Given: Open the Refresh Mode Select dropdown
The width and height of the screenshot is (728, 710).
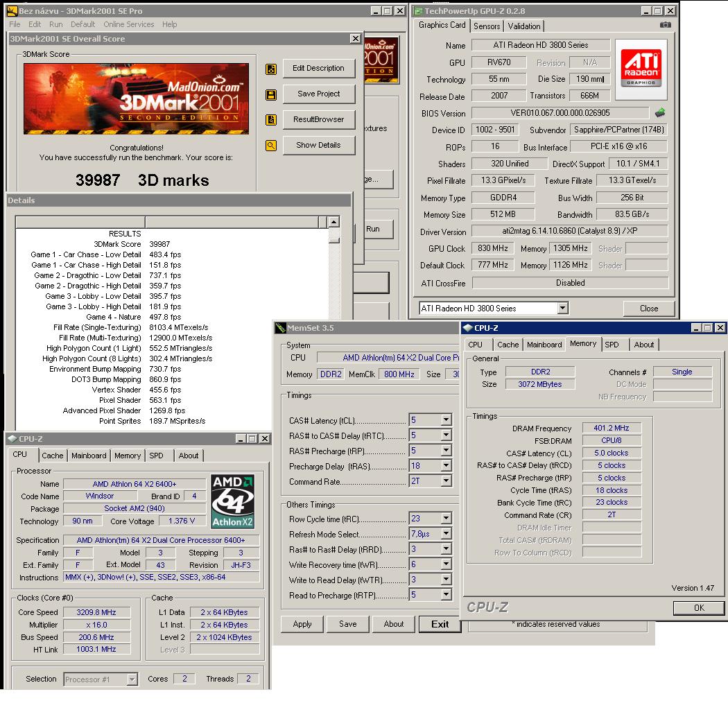Looking at the screenshot, I should pos(446,534).
